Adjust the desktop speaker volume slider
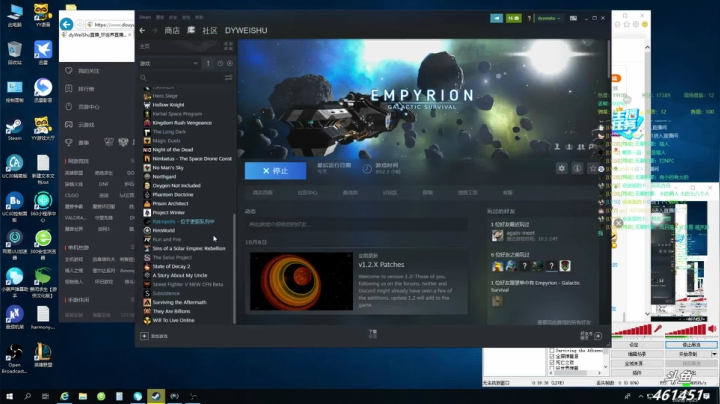Image resolution: width=720 pixels, height=404 pixels. [x=685, y=330]
